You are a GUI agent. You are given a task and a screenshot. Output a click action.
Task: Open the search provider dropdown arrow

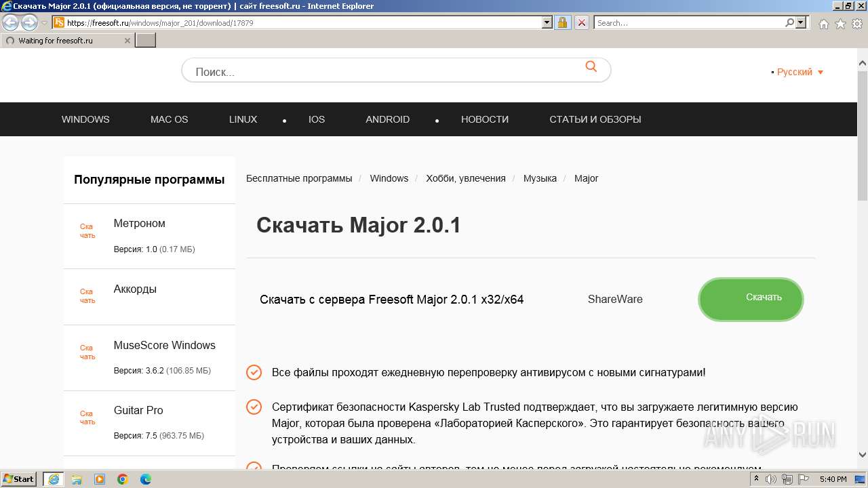point(801,22)
